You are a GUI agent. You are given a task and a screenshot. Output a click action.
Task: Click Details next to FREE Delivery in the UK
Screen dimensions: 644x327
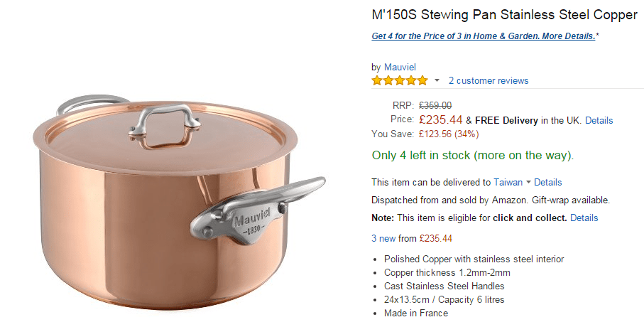pyautogui.click(x=599, y=120)
